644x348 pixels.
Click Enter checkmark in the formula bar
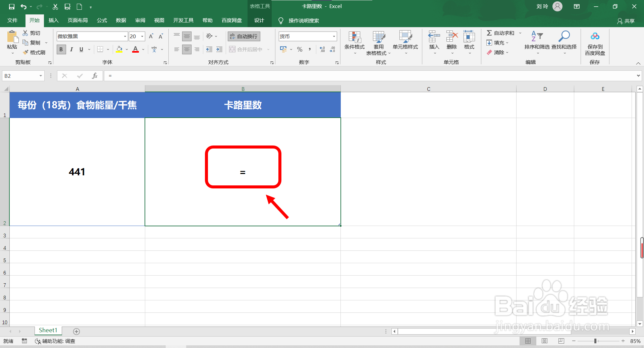coord(80,76)
